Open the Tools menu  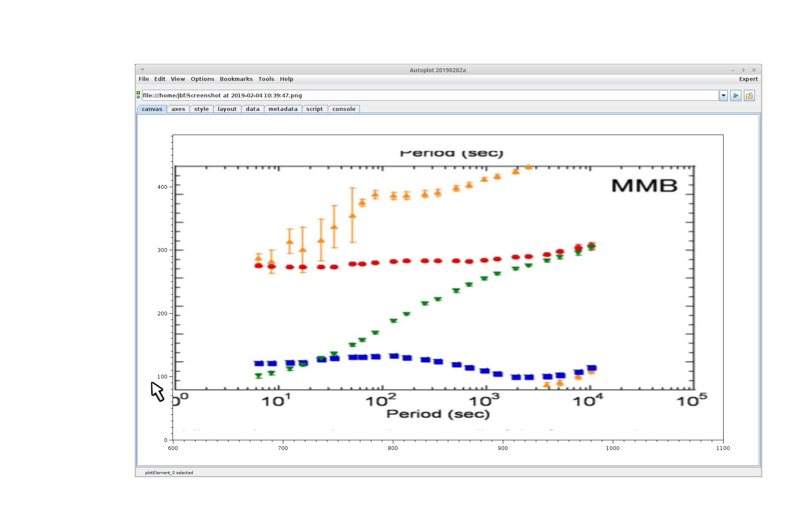(x=266, y=79)
